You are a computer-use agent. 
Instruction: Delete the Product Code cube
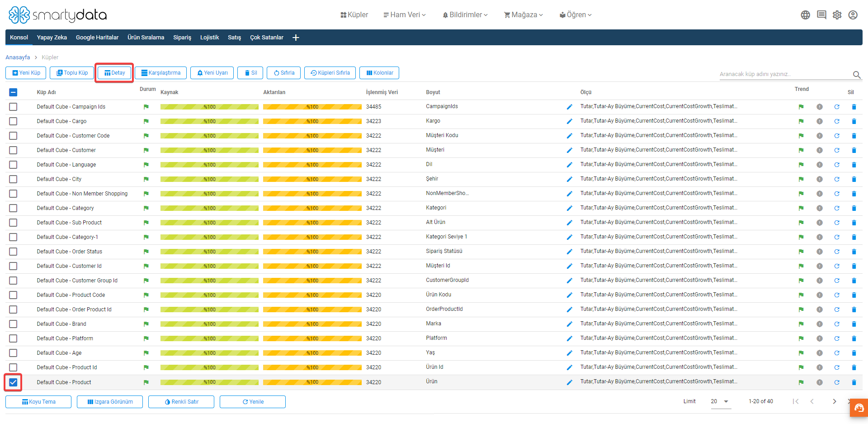[x=854, y=295]
